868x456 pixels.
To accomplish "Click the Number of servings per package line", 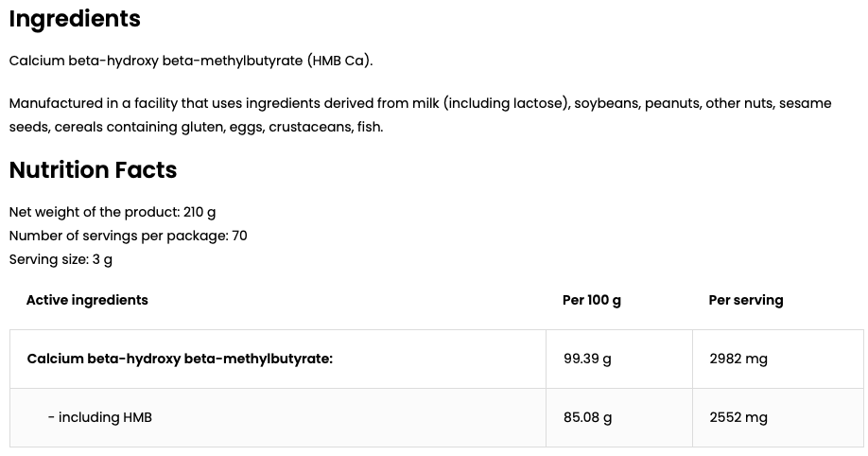I will [x=128, y=236].
